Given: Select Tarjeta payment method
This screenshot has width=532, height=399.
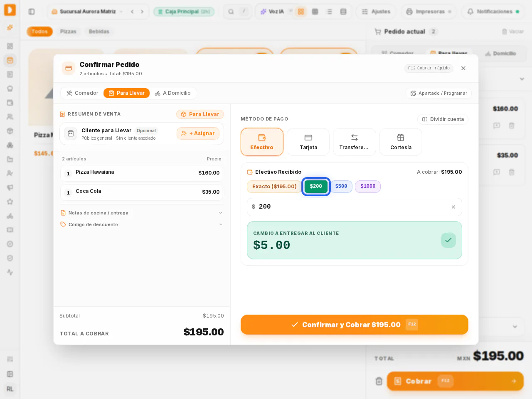Looking at the screenshot, I should click(x=308, y=142).
